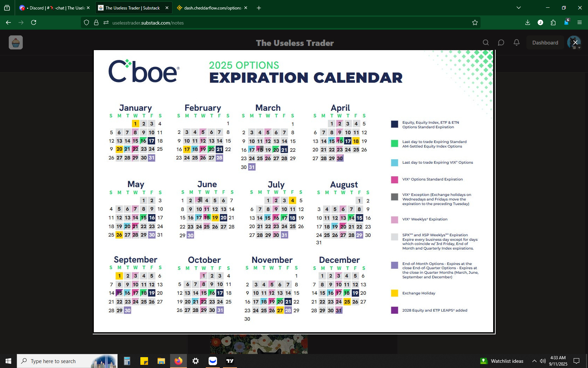
Task: Click The Useless Trader publication title
Action: (295, 43)
